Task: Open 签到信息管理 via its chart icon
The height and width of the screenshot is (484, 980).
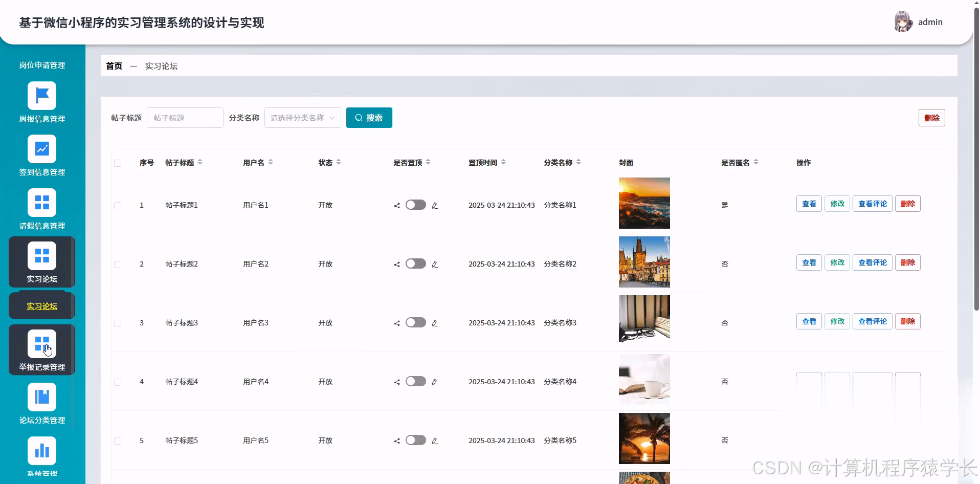Action: [x=42, y=149]
